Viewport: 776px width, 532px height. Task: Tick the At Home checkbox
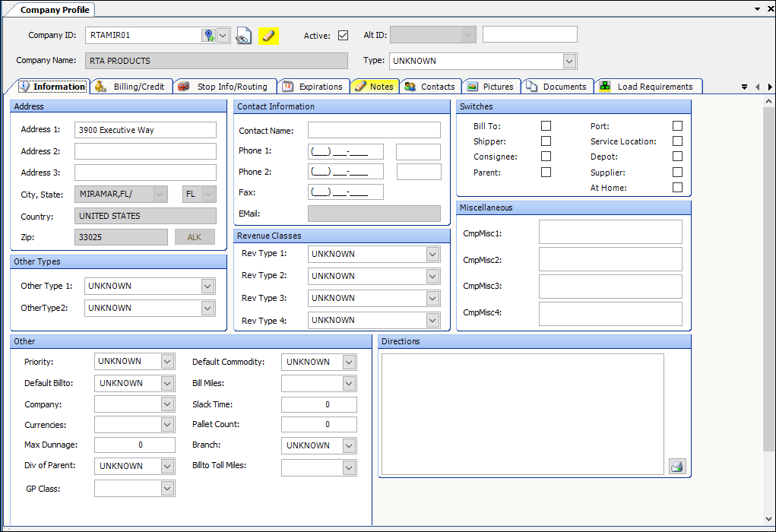point(677,188)
